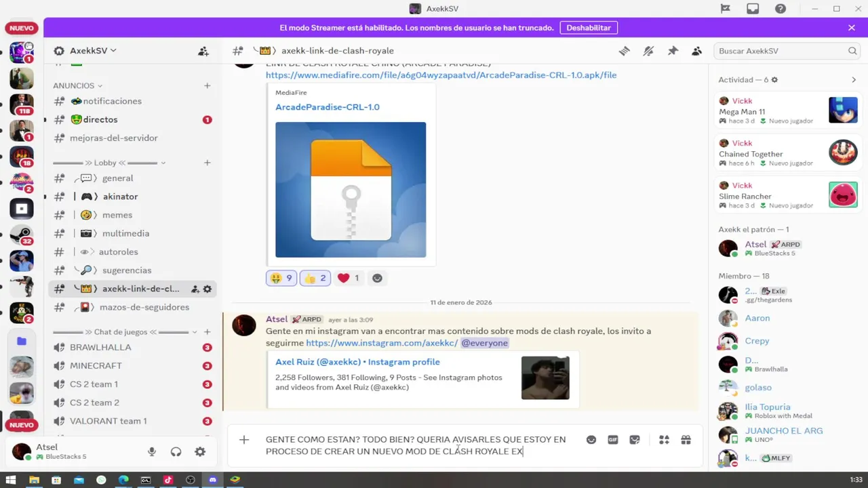Collapse the ANUNCIOS category

[x=78, y=85]
